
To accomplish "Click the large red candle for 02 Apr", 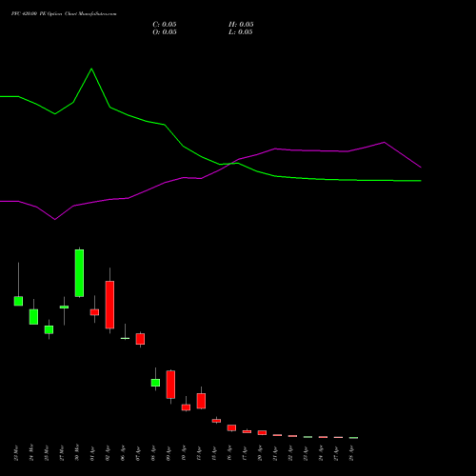I will [109, 305].
